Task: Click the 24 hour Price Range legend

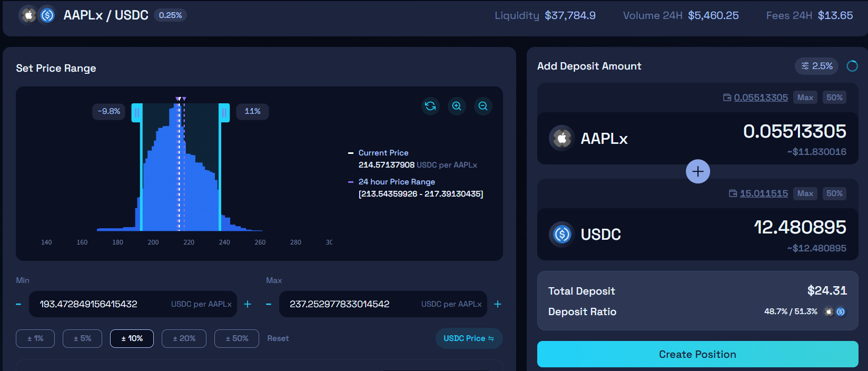Action: pos(397,182)
